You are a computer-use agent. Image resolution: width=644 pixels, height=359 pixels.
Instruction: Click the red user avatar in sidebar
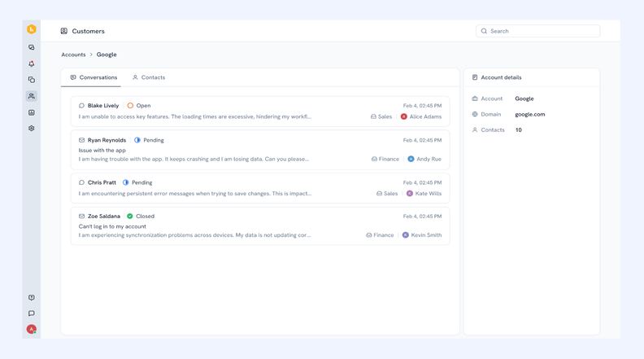pyautogui.click(x=31, y=330)
